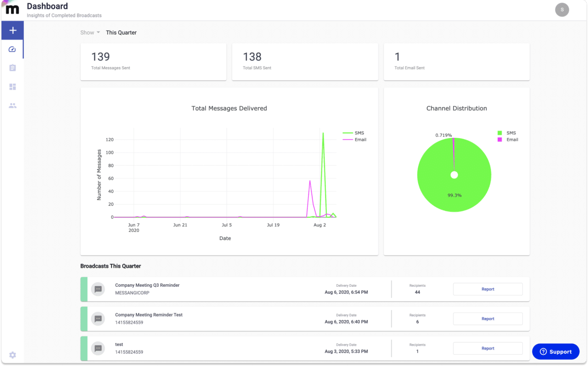The width and height of the screenshot is (588, 366).
Task: Open the dashboard gauge icon in sidebar
Action: 12,49
